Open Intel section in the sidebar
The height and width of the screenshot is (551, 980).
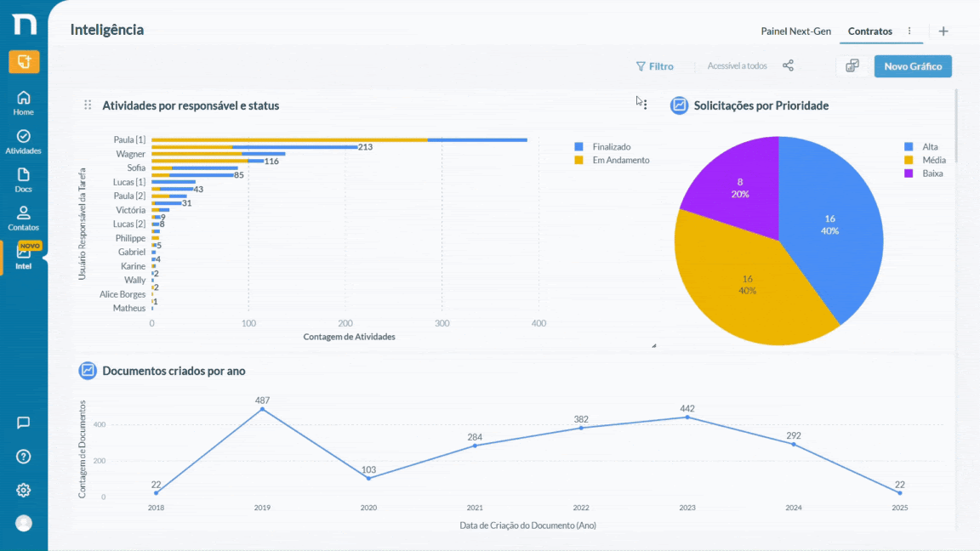click(24, 258)
